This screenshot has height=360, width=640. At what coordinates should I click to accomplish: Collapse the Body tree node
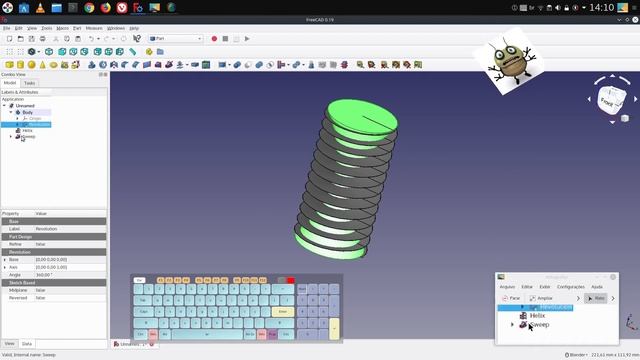click(11, 112)
